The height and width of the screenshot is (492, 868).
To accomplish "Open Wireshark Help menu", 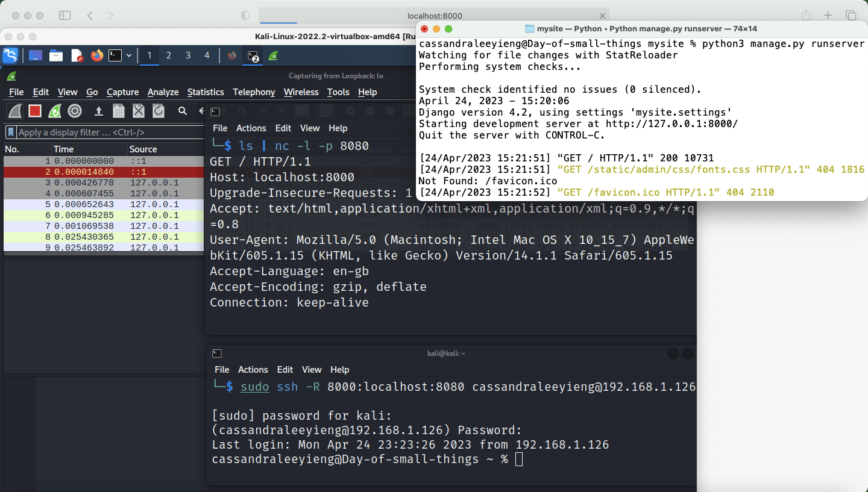I will click(367, 92).
